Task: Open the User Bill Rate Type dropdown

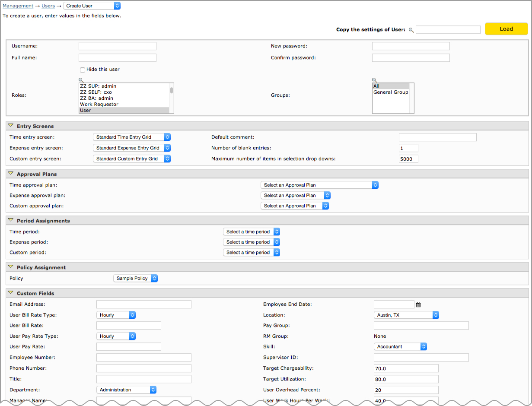Action: 116,315
